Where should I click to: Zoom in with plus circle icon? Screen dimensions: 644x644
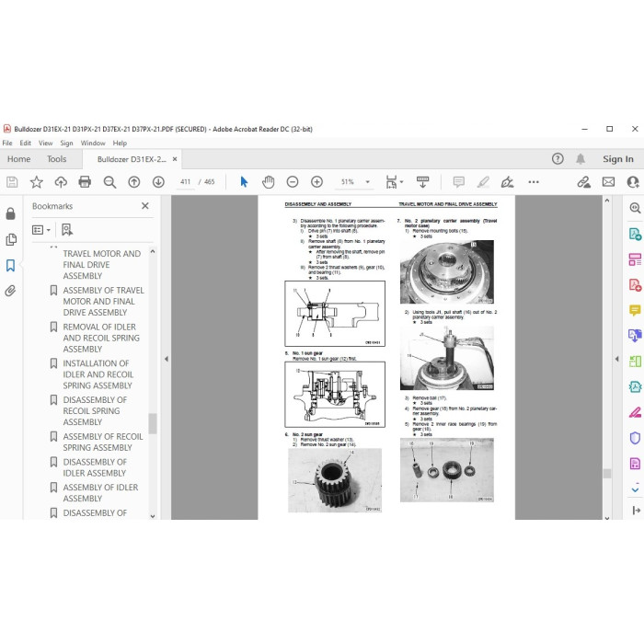(x=316, y=182)
